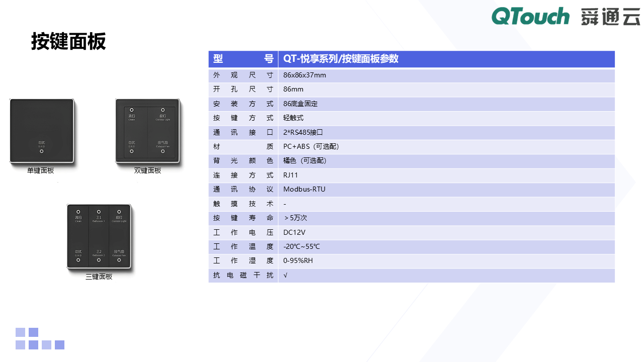Click the blue decorative squares at bottom left
The image size is (644, 362).
[39, 338]
